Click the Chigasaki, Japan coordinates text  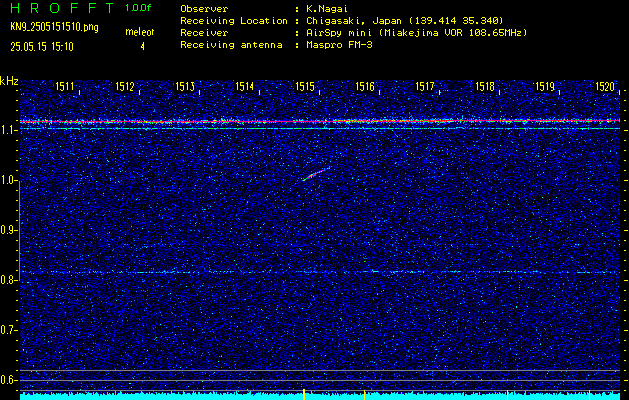click(405, 21)
